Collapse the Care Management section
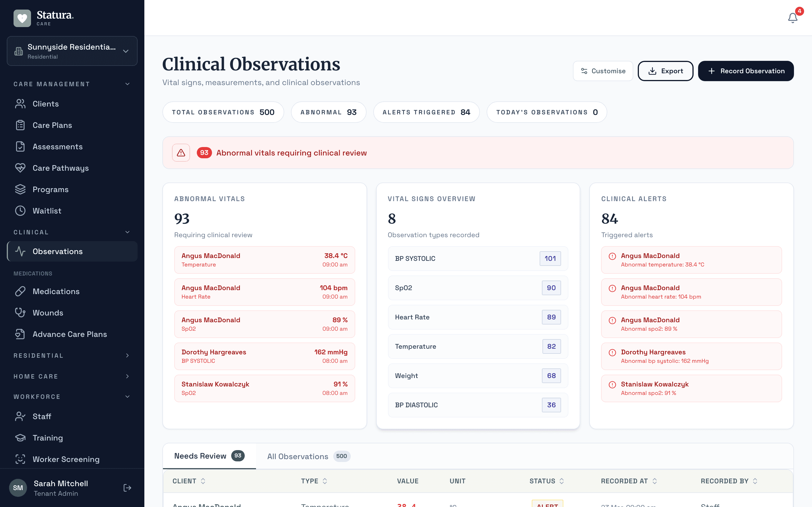This screenshot has width=812, height=507. tap(127, 84)
